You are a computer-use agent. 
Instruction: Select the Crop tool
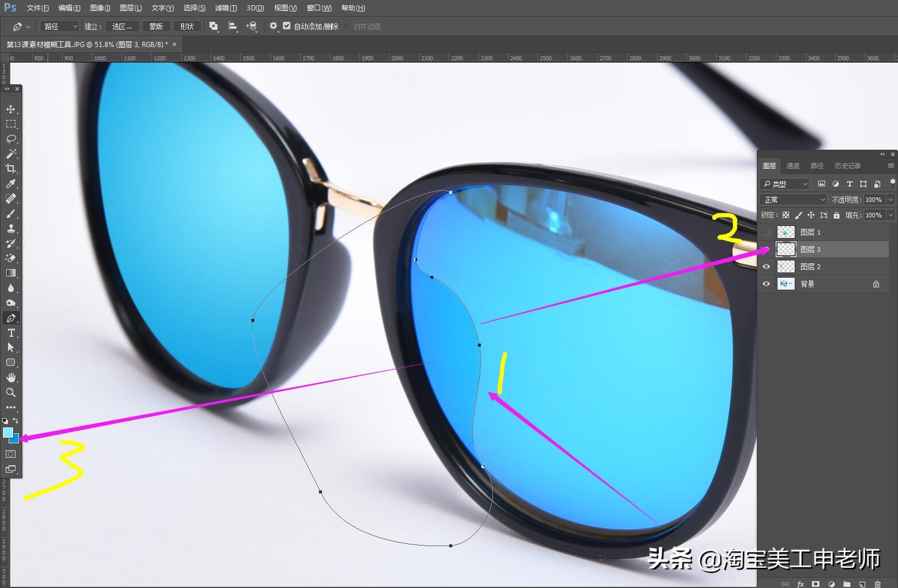click(x=10, y=169)
